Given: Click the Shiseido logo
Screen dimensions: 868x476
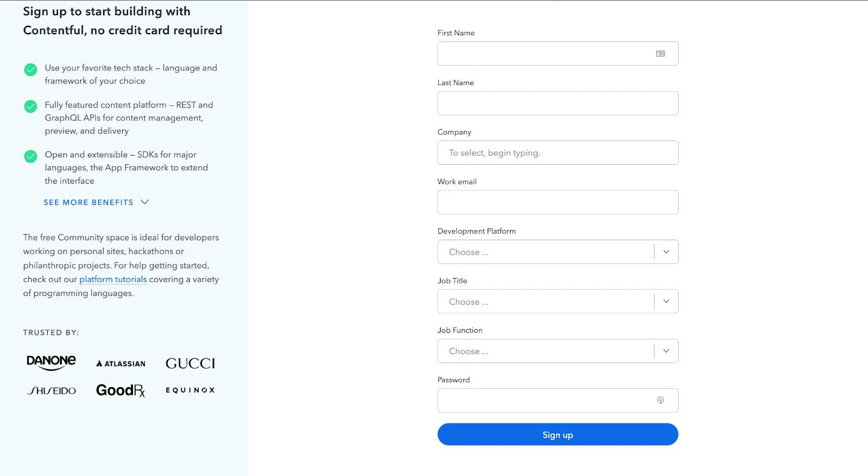Looking at the screenshot, I should (x=52, y=390).
